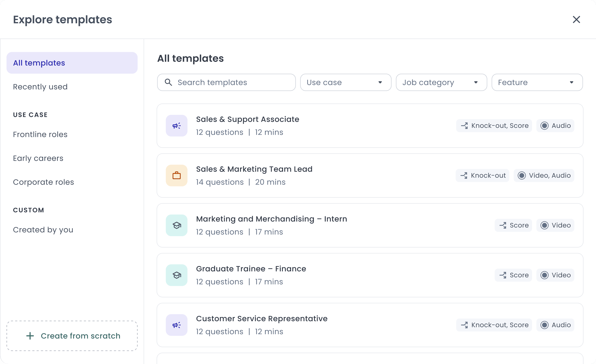Screen dimensions: 596x364
Task: Show Early careers templates
Action: [x=38, y=158]
